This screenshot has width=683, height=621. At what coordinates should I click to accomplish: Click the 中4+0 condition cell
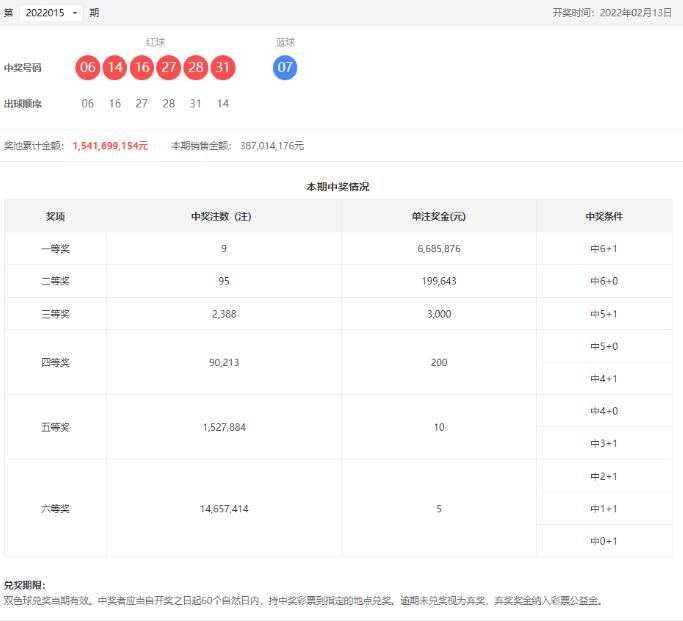tap(604, 411)
